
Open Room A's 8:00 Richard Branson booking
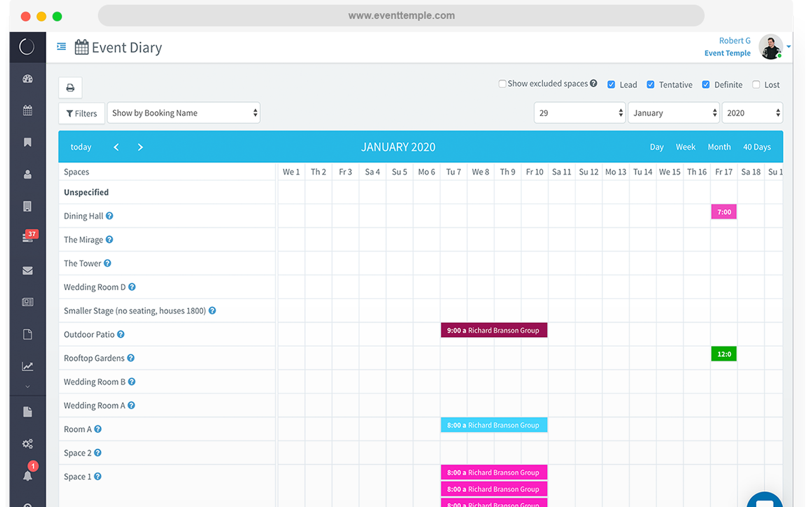click(x=494, y=425)
